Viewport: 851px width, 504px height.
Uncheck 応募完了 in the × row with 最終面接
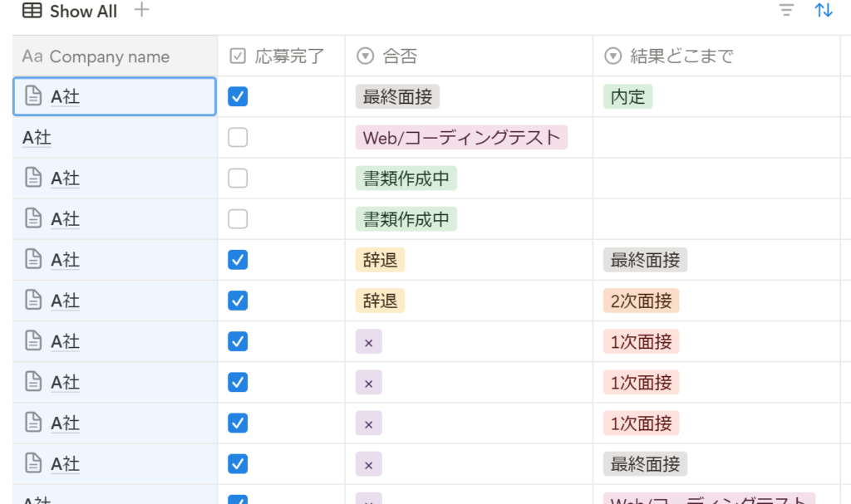click(x=238, y=464)
